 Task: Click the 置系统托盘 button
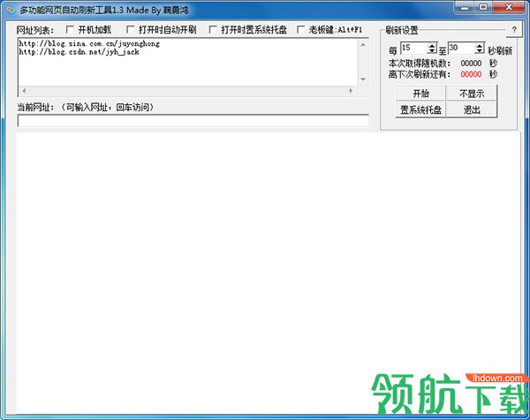(420, 109)
